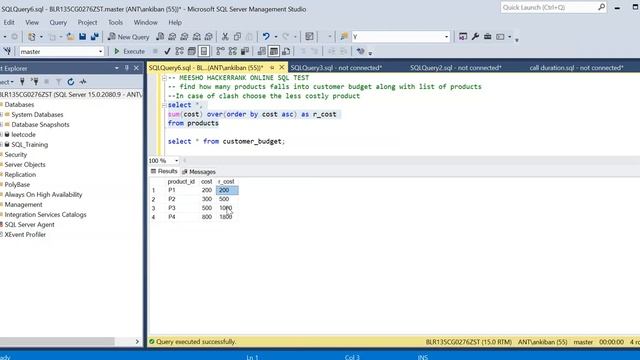Open the Find combo box dropdown
Image resolution: width=640 pixels, height=360 pixels.
click(x=446, y=37)
